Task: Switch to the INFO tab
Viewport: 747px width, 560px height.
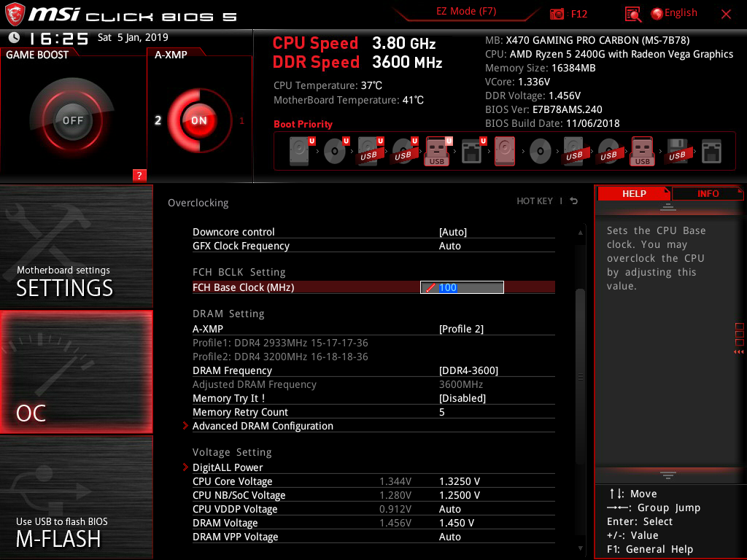Action: 708,193
